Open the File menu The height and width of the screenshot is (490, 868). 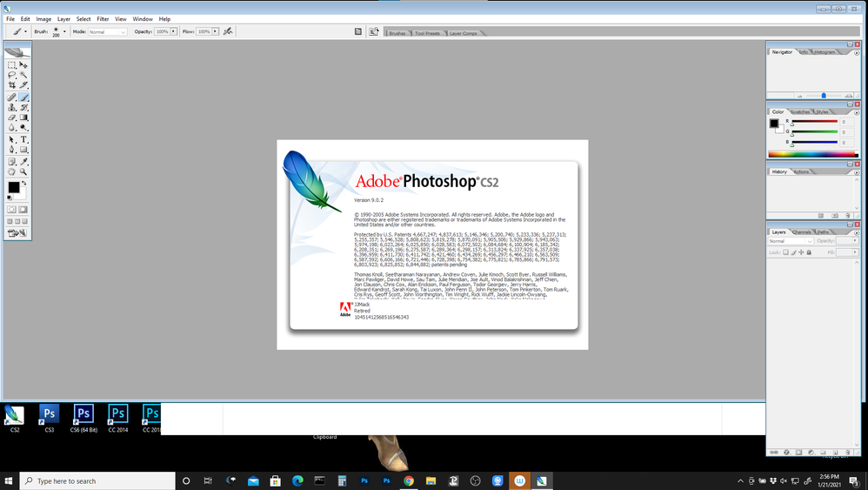tap(10, 19)
